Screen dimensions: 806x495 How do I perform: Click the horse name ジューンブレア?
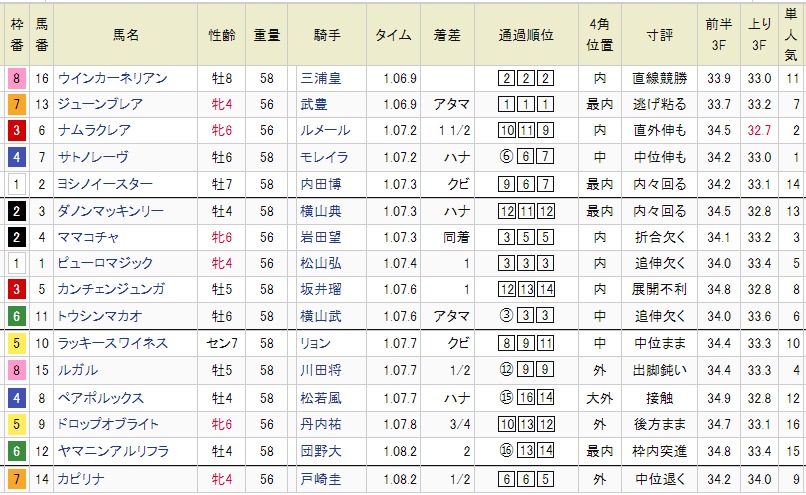(x=100, y=104)
